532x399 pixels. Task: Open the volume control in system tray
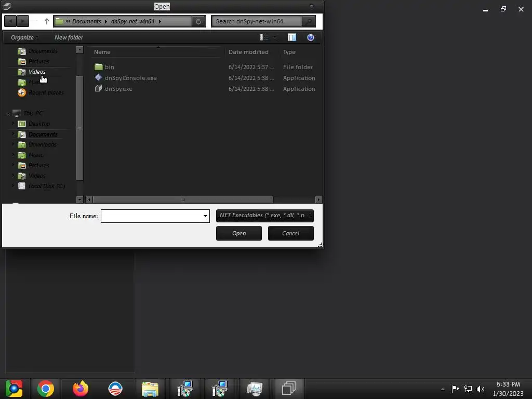point(481,389)
